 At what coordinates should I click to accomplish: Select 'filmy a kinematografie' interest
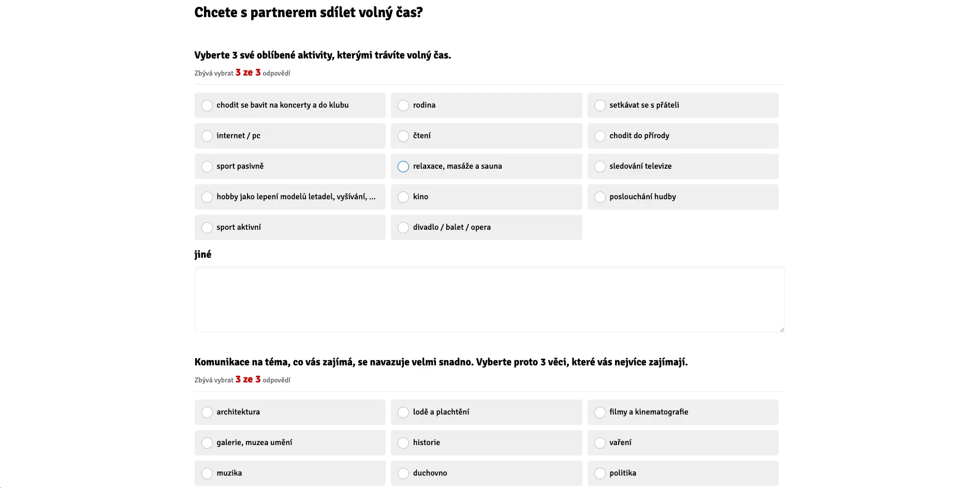[x=683, y=412]
